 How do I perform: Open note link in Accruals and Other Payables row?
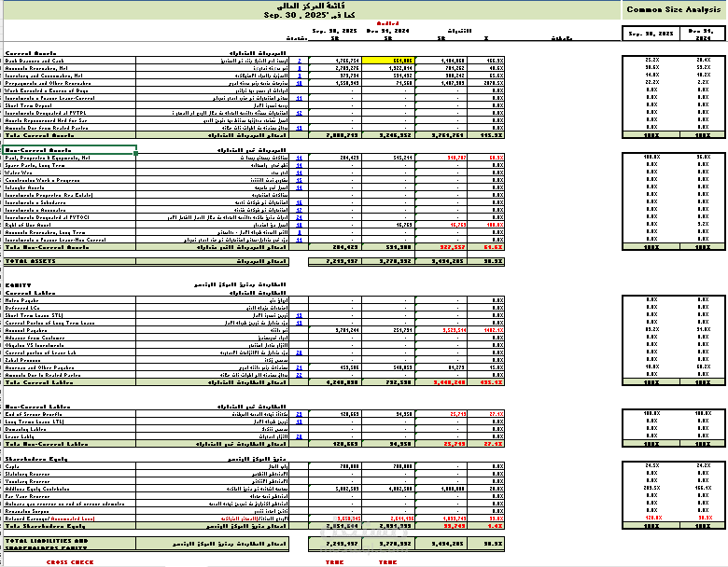click(x=300, y=367)
